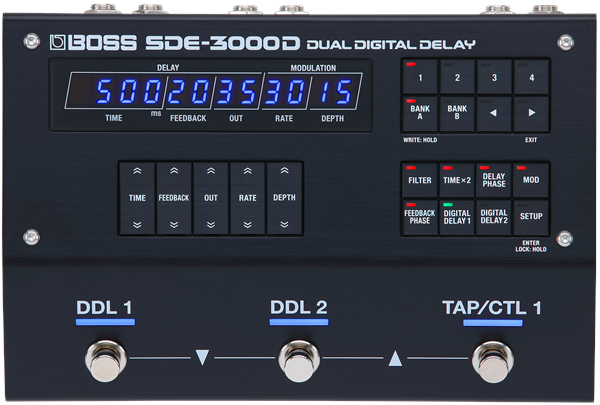Select memory button 2
This screenshot has height=405, width=600.
457,77
